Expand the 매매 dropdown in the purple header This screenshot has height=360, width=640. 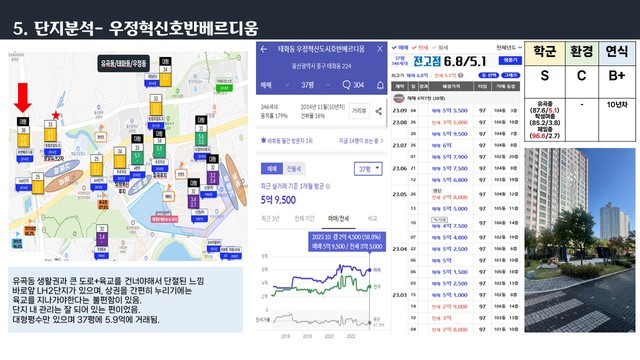(275, 85)
